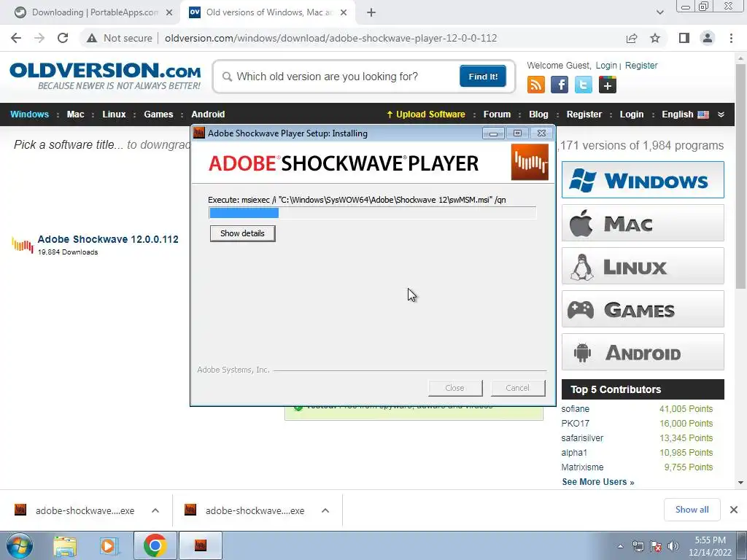Select the Android nav menu item
Viewport: 747px width, 560px height.
[x=208, y=114]
